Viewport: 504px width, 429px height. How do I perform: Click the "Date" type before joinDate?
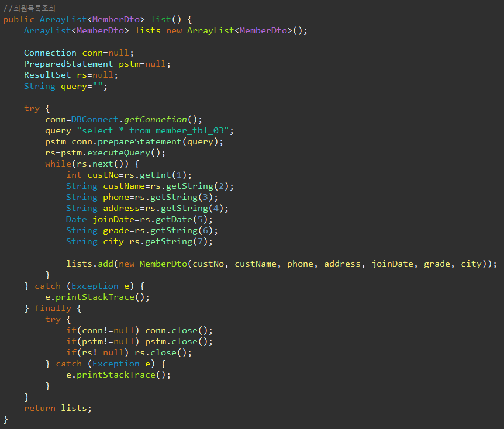click(x=77, y=220)
